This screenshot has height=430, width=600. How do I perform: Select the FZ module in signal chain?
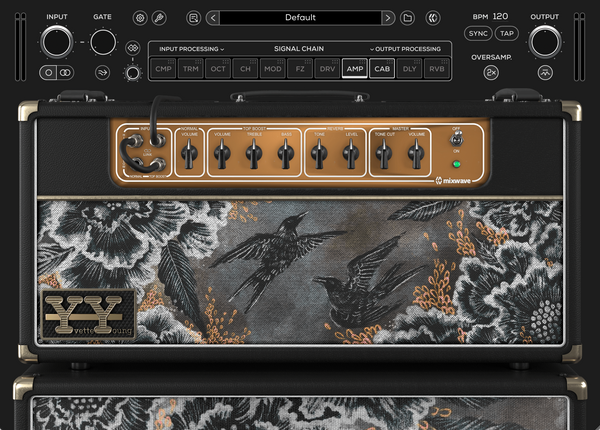pos(300,69)
